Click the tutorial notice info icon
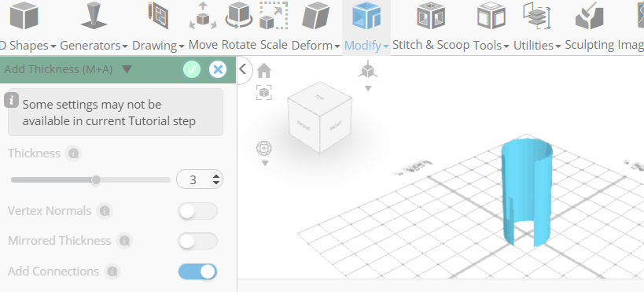644x292 pixels. [12, 100]
